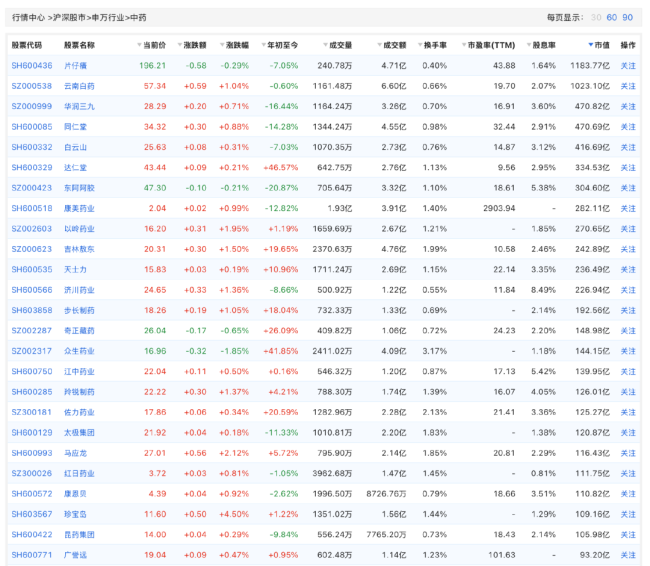Sort by 市盈率(TTM) column arrow
Image resolution: width=650 pixels, height=566 pixels.
tap(464, 46)
